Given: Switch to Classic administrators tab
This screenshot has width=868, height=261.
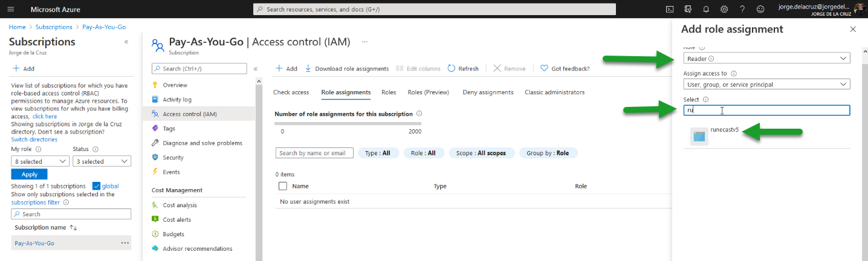Looking at the screenshot, I should tap(555, 92).
